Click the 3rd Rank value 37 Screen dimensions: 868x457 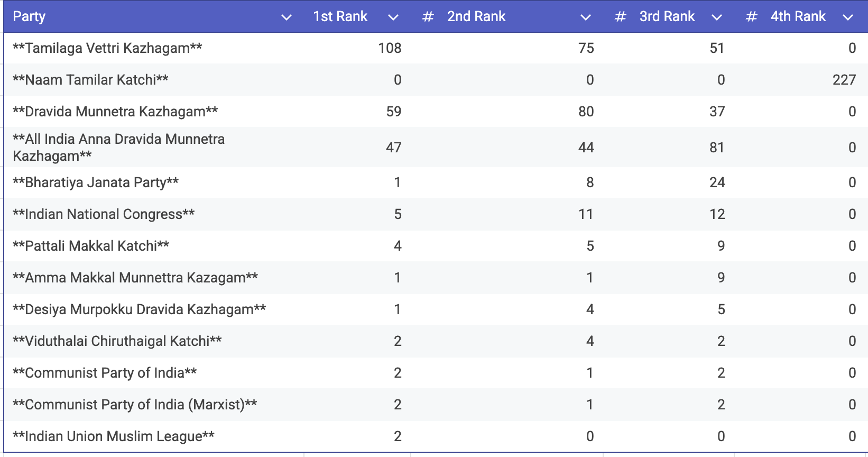(717, 112)
